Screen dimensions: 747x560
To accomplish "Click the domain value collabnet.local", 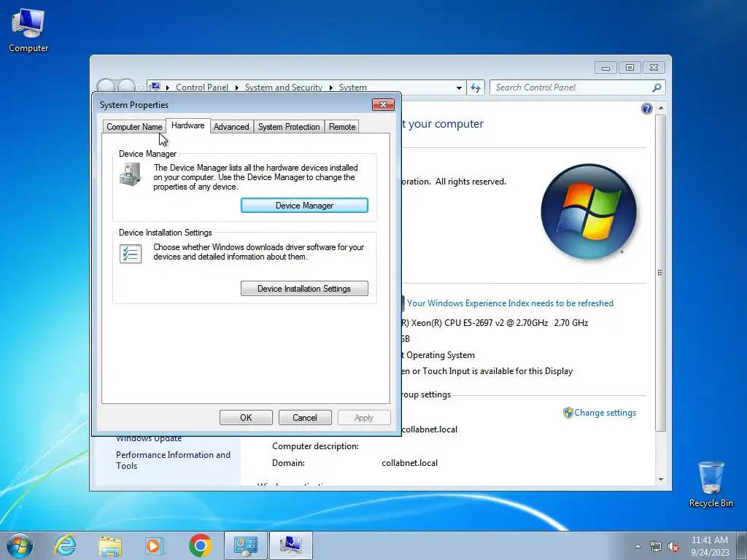I will click(x=410, y=463).
